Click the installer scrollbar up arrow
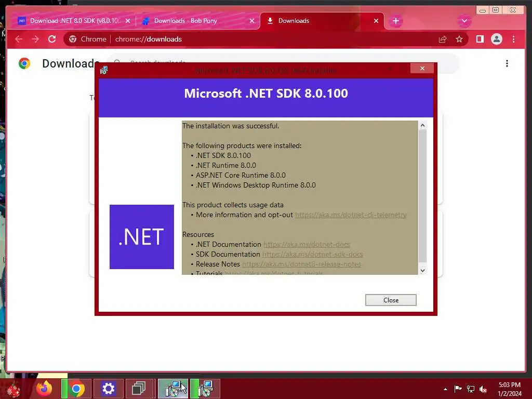 point(422,125)
